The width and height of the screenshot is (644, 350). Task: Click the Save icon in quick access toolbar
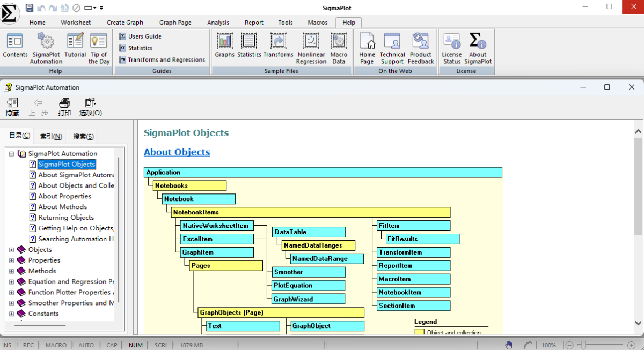point(30,8)
